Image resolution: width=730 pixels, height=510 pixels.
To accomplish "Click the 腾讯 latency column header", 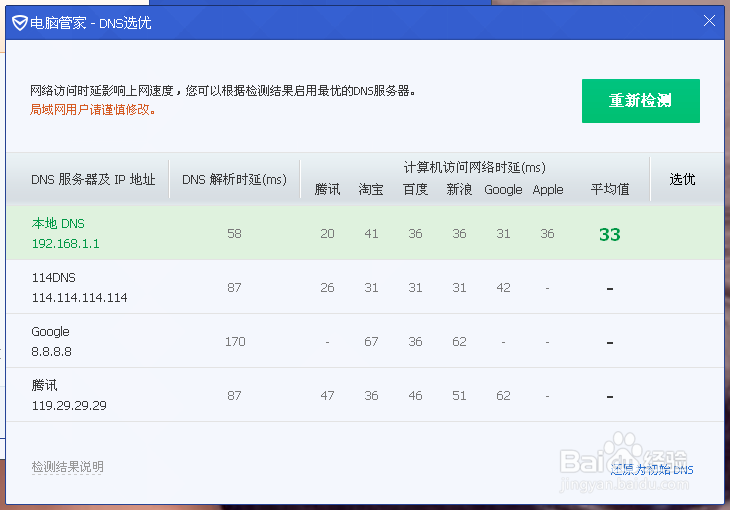I will 327,190.
